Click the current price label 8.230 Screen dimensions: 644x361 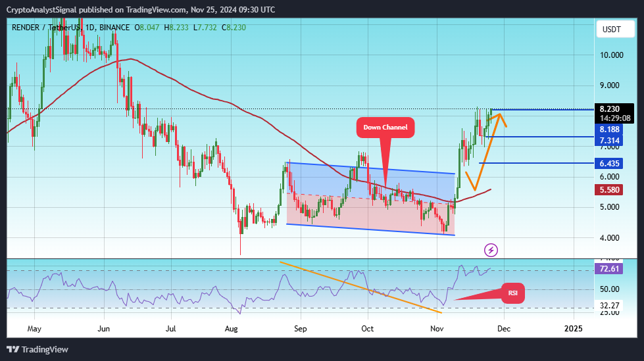click(x=610, y=109)
